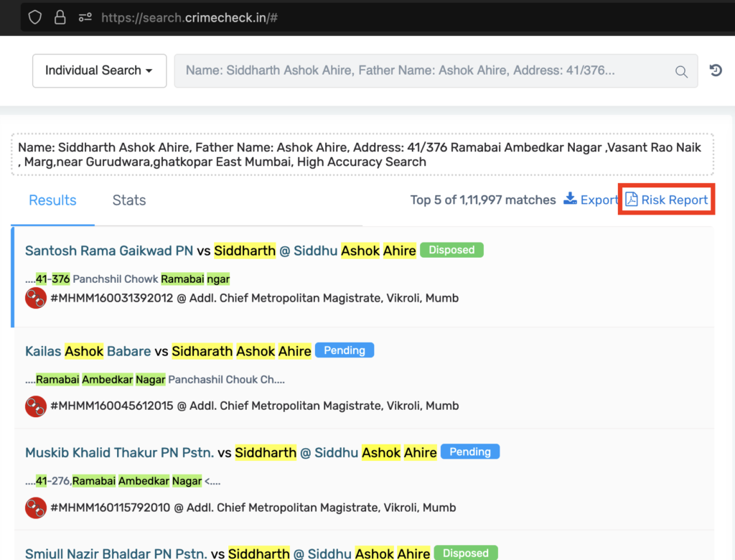
Task: Click the Pending badge on Kailas case
Action: [x=345, y=350]
